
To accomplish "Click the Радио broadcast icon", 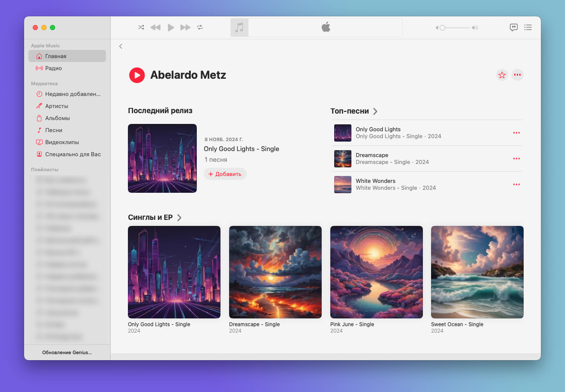I will pyautogui.click(x=39, y=68).
